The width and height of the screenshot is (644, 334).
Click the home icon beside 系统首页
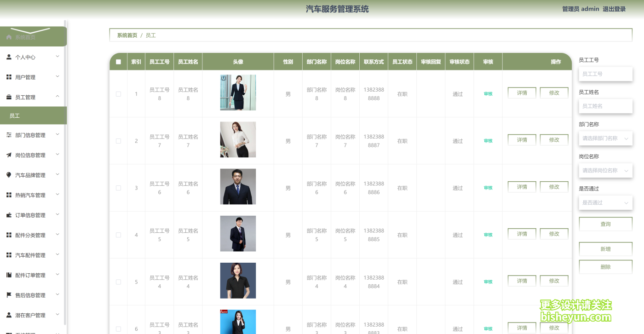9,37
